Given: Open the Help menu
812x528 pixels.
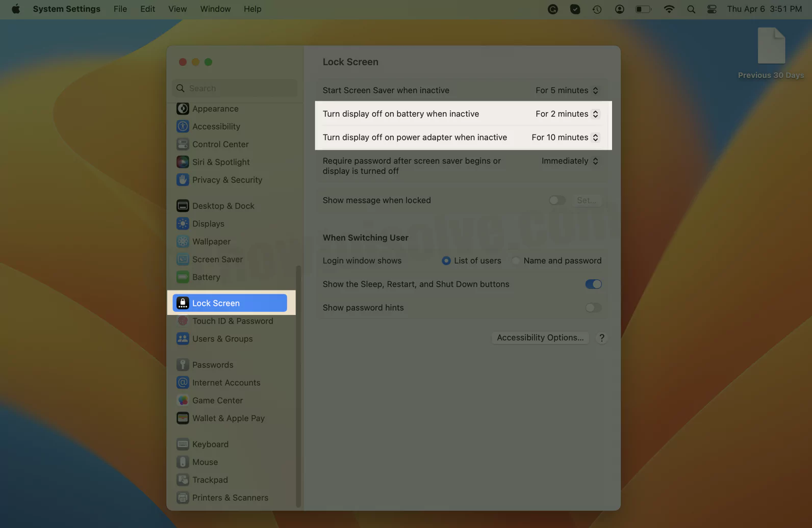Looking at the screenshot, I should coord(252,9).
